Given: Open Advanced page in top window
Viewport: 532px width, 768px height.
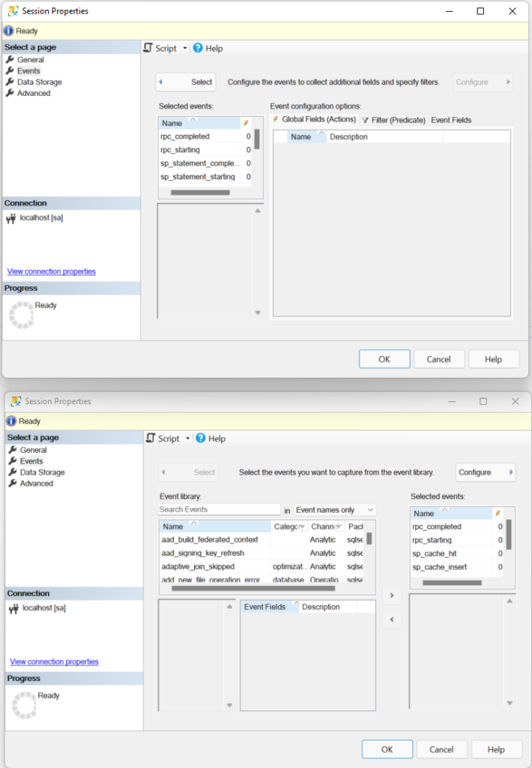Looking at the screenshot, I should click(x=33, y=93).
